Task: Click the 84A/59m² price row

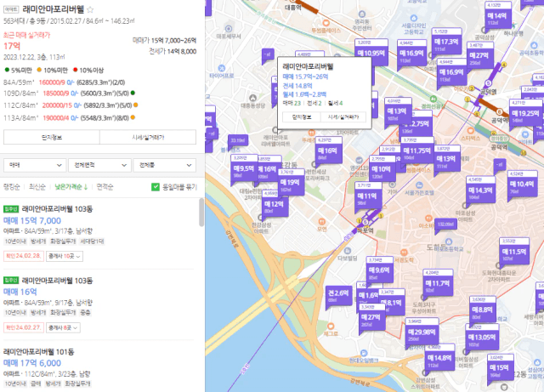Action: click(65, 82)
